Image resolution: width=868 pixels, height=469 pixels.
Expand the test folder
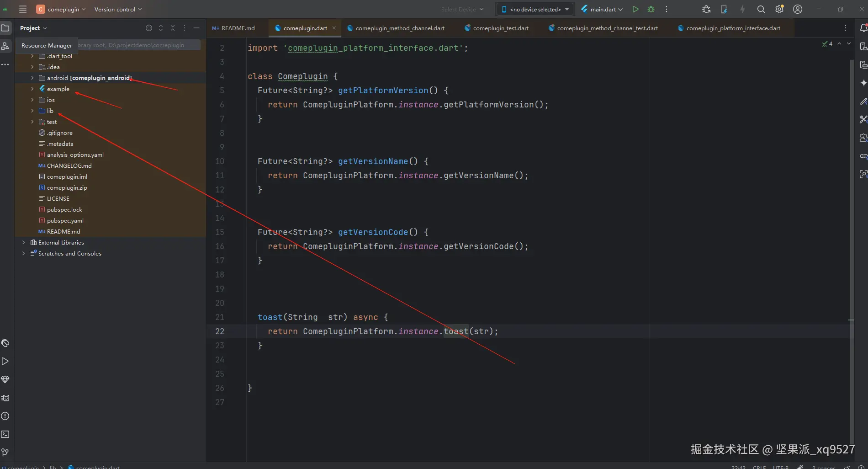pyautogui.click(x=32, y=122)
